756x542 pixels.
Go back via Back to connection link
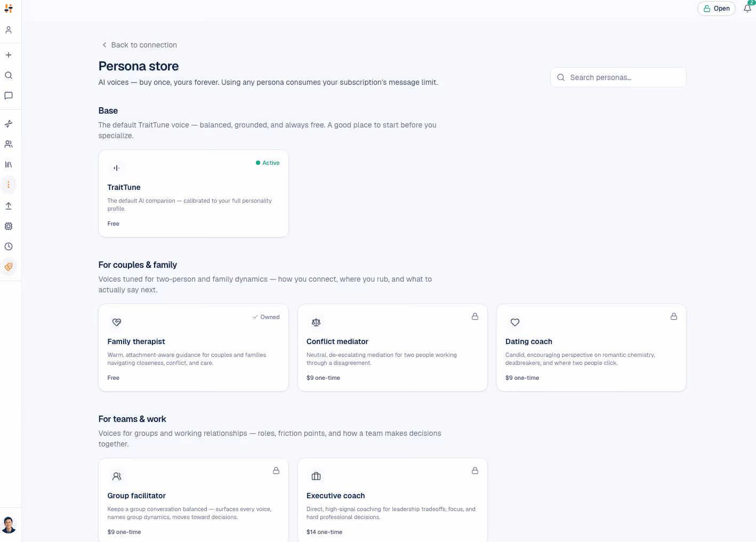139,45
